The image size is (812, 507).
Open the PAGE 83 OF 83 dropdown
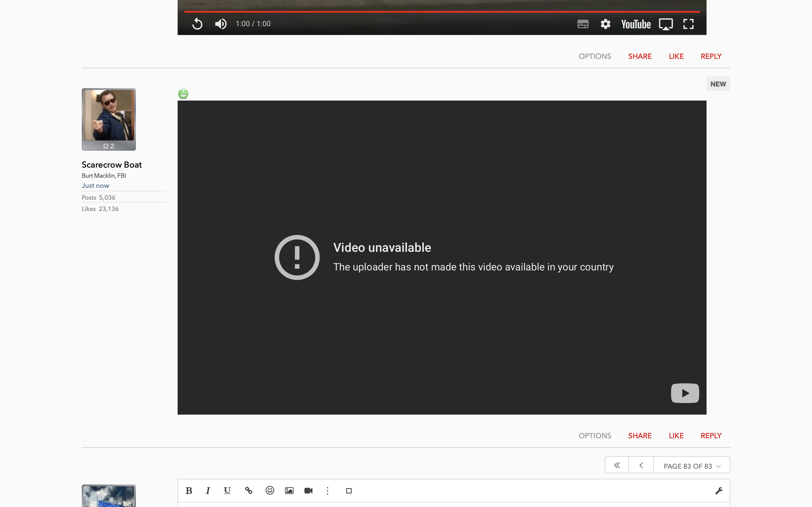[692, 466]
